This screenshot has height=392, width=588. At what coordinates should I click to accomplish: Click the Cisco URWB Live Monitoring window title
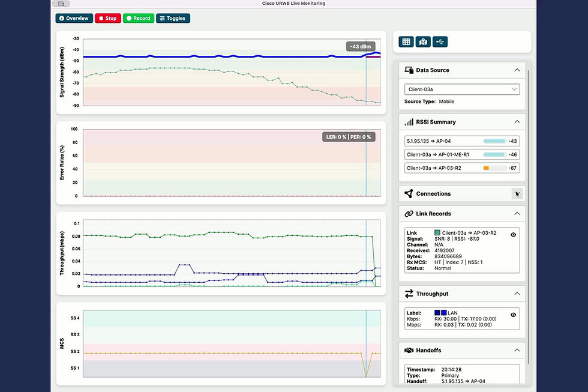coord(293,4)
